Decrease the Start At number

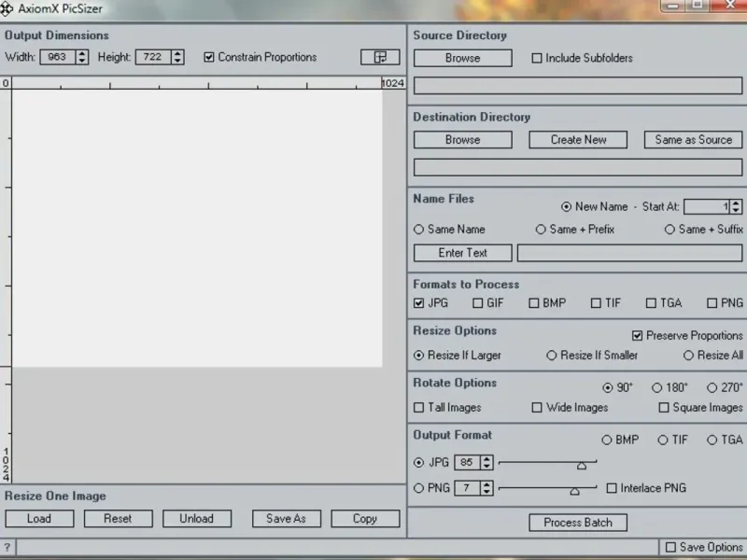(x=736, y=210)
